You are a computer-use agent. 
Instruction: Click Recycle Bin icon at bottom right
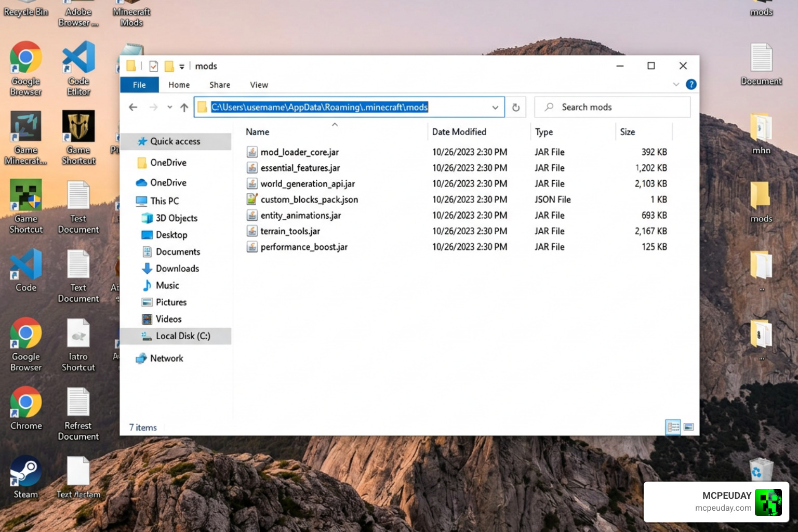coord(761,469)
